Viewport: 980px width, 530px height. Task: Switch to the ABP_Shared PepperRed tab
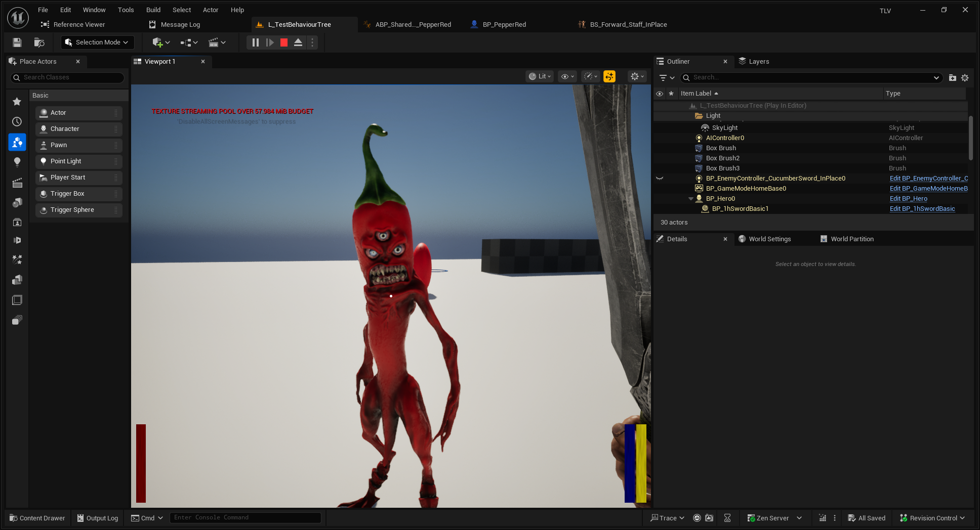pos(413,24)
